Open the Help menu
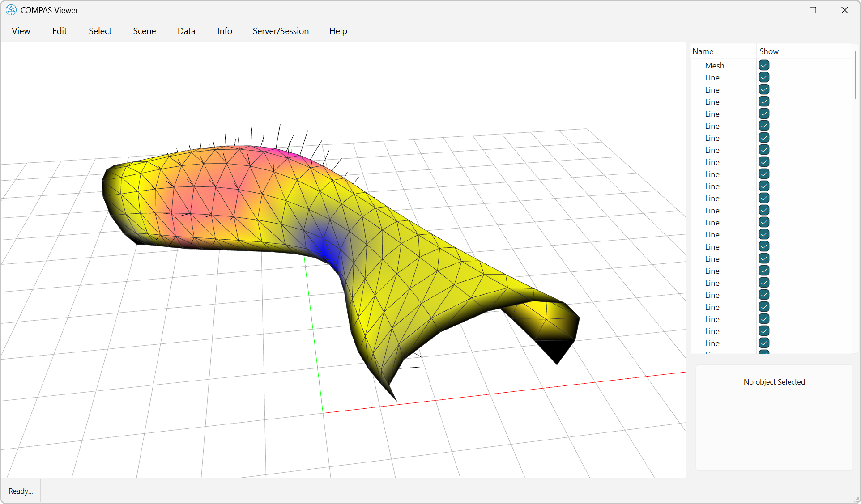 click(x=338, y=31)
